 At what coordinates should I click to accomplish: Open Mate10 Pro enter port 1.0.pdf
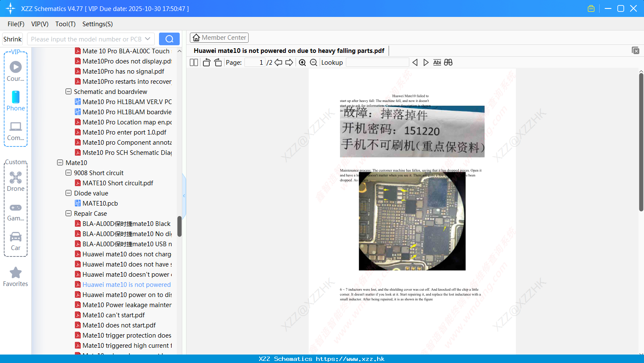[121, 132]
